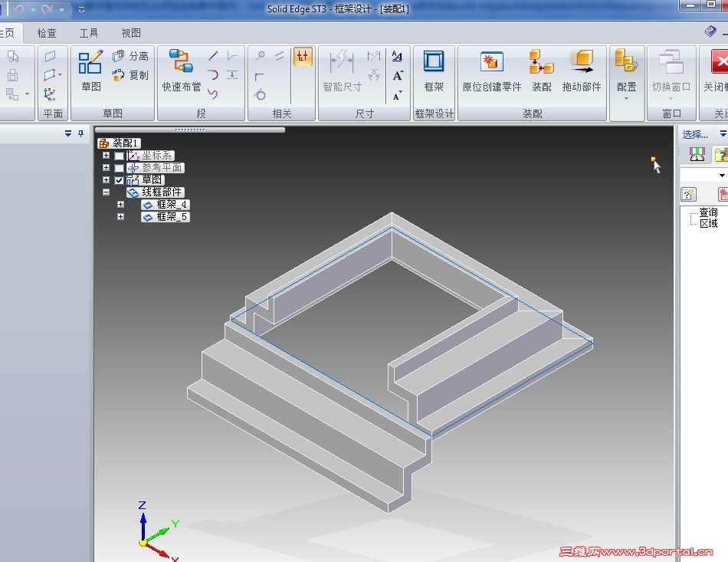The width and height of the screenshot is (728, 562).
Task: Toggle the highlighted orange relationship handles button
Action: (x=303, y=57)
